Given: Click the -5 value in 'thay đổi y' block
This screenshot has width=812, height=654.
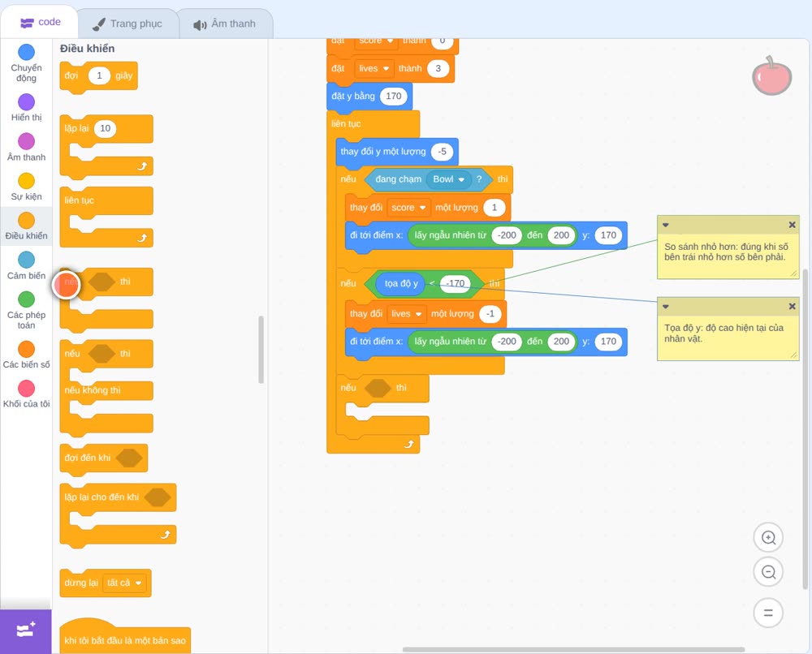Looking at the screenshot, I should [x=442, y=152].
